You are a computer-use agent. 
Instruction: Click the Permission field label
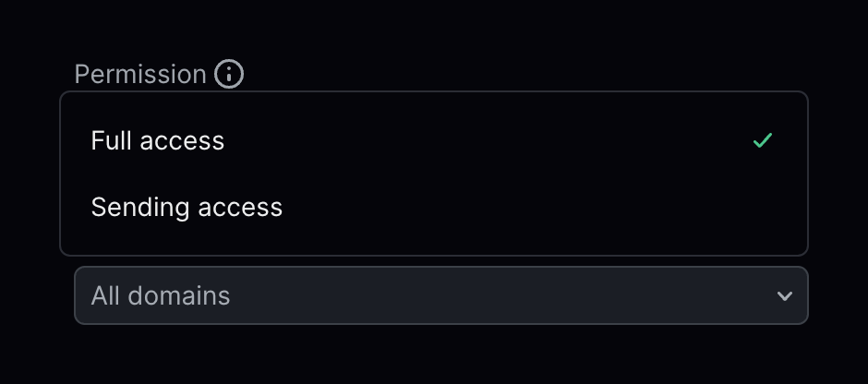pyautogui.click(x=140, y=74)
